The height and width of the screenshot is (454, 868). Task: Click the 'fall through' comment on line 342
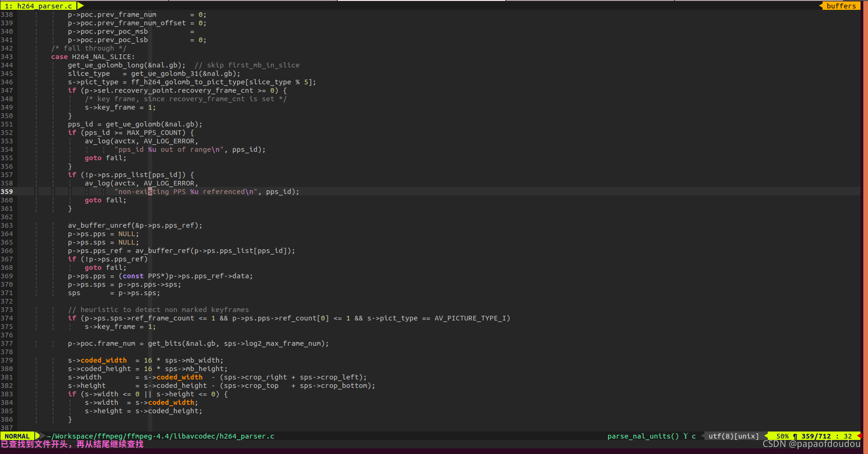point(89,48)
